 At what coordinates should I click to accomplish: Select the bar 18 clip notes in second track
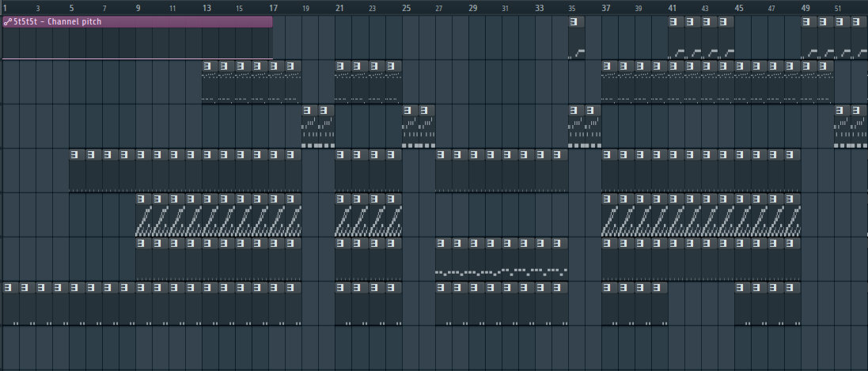[294, 88]
